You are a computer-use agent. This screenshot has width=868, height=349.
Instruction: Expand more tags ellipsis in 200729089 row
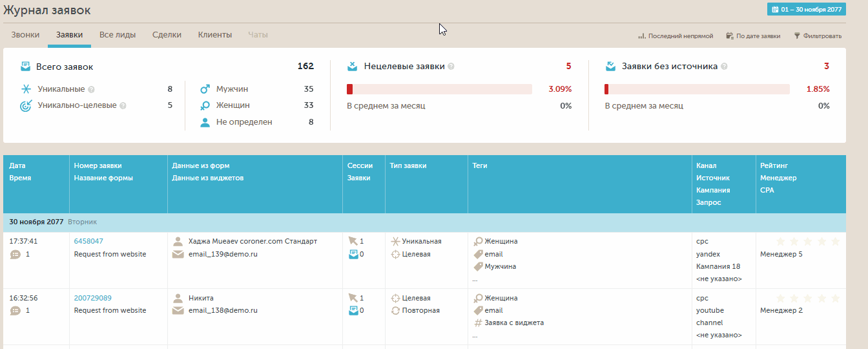(x=475, y=336)
